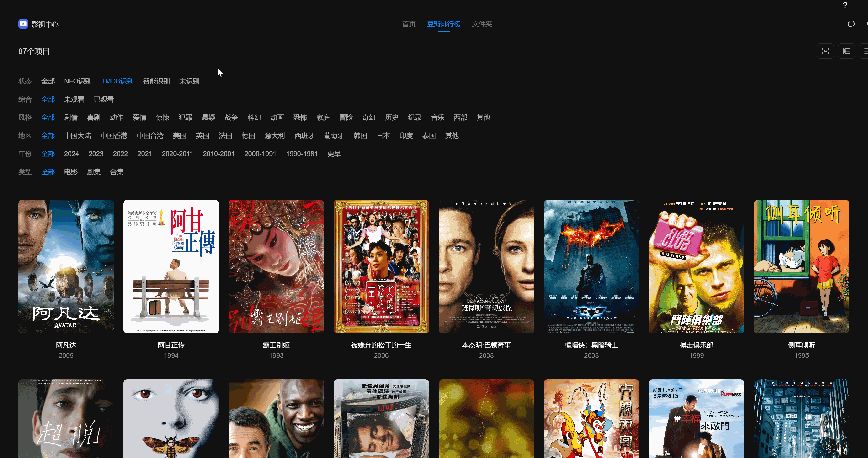Filter genre by 动画
The height and width of the screenshot is (458, 868).
tap(277, 117)
